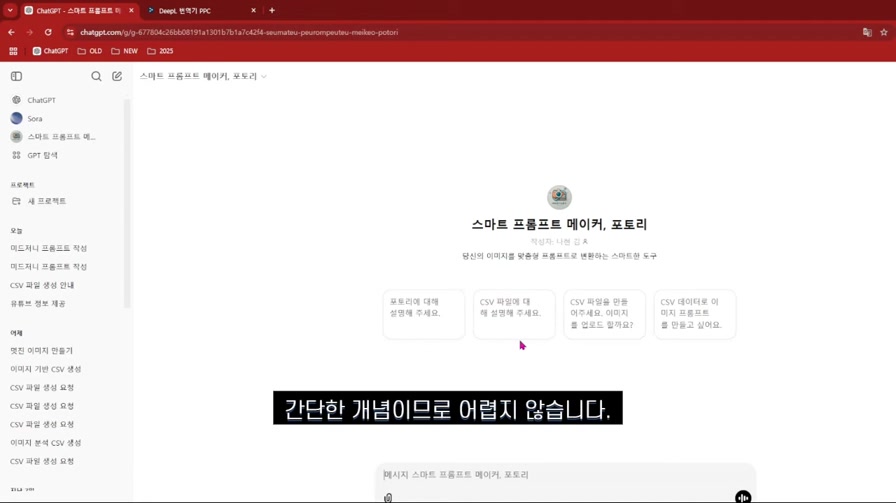
Task: Select 스마트 프롬프트 메... in the sidebar
Action: (x=61, y=137)
